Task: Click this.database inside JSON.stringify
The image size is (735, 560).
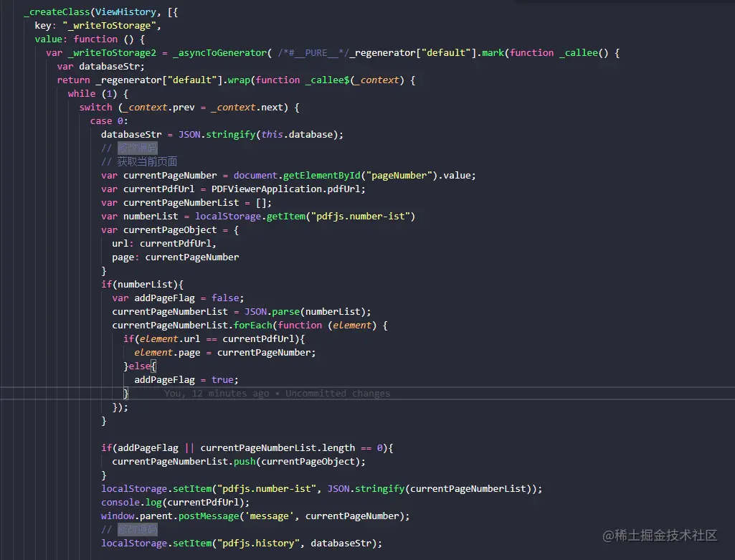Action: (x=297, y=134)
